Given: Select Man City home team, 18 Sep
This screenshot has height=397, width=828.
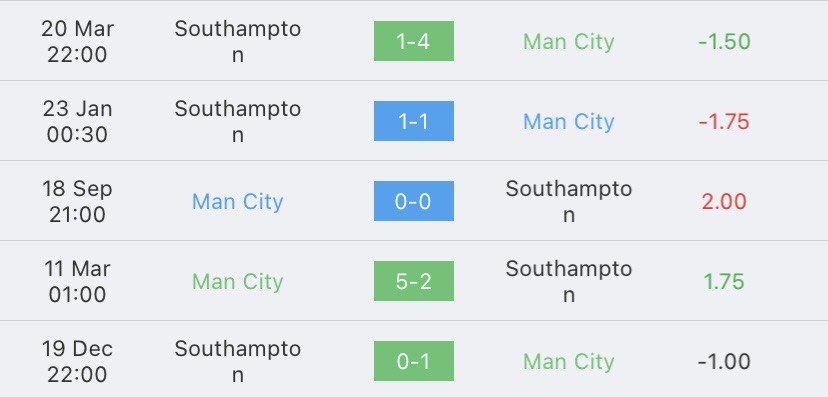Looking at the screenshot, I should [238, 202].
